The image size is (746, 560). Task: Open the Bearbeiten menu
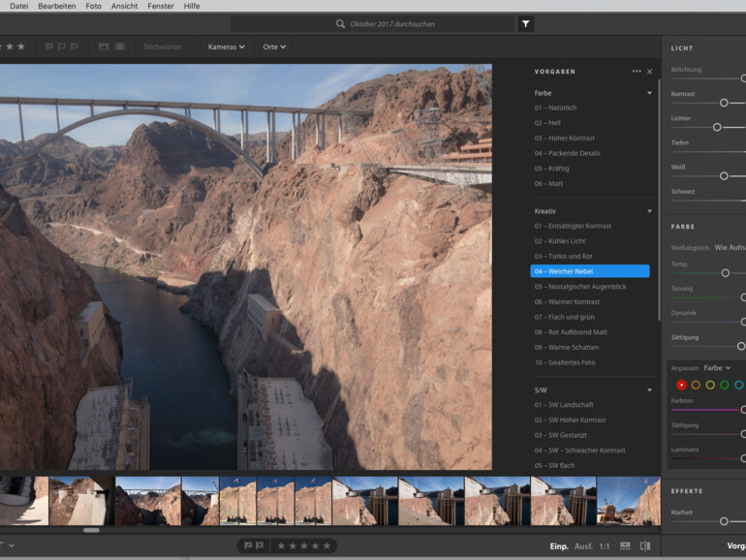click(57, 6)
